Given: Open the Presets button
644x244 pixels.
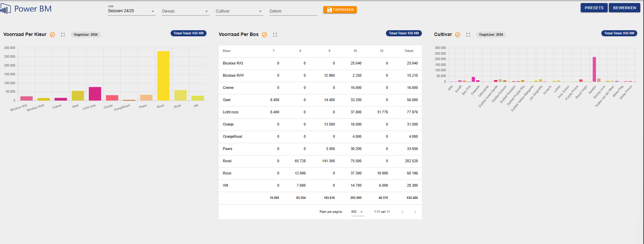Looking at the screenshot, I should (594, 8).
